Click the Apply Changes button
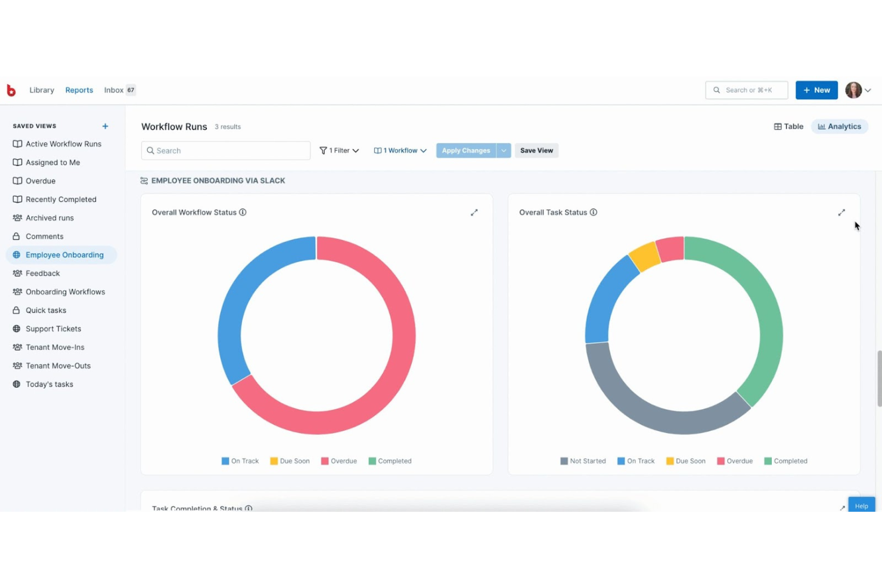The width and height of the screenshot is (882, 588). [466, 151]
